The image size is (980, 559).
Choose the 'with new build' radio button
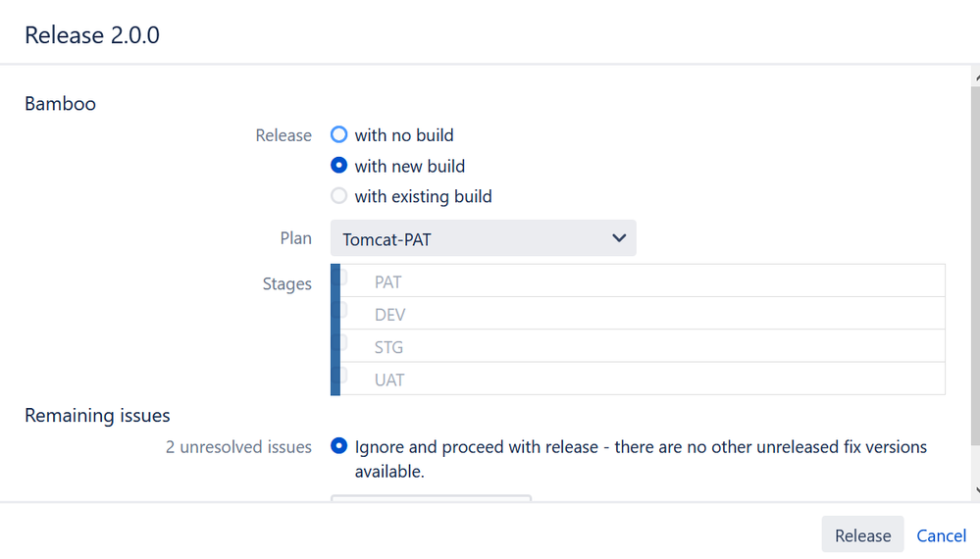tap(338, 165)
